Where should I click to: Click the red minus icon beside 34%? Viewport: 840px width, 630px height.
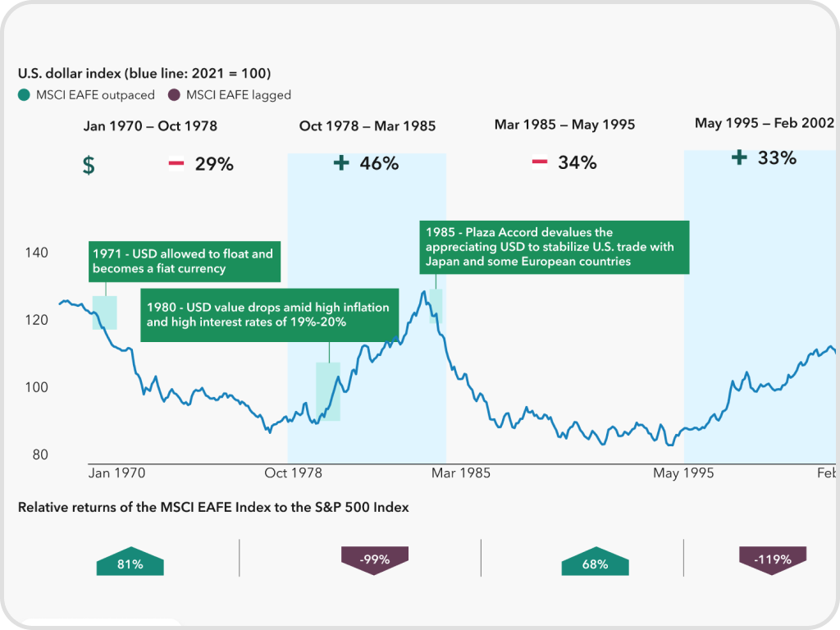pyautogui.click(x=539, y=162)
